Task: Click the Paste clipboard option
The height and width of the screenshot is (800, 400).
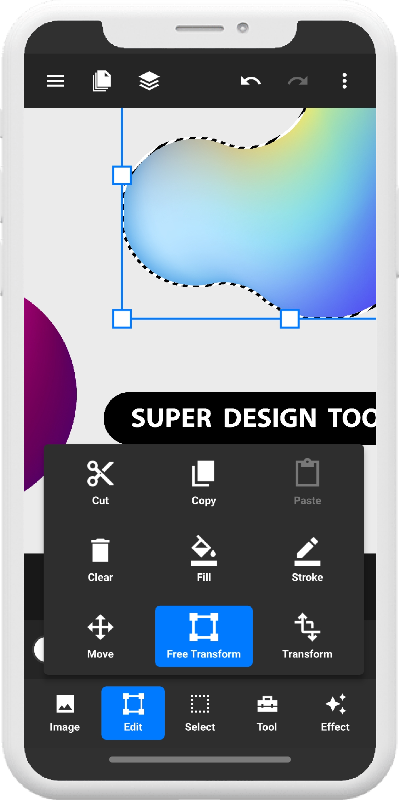Action: click(x=307, y=482)
